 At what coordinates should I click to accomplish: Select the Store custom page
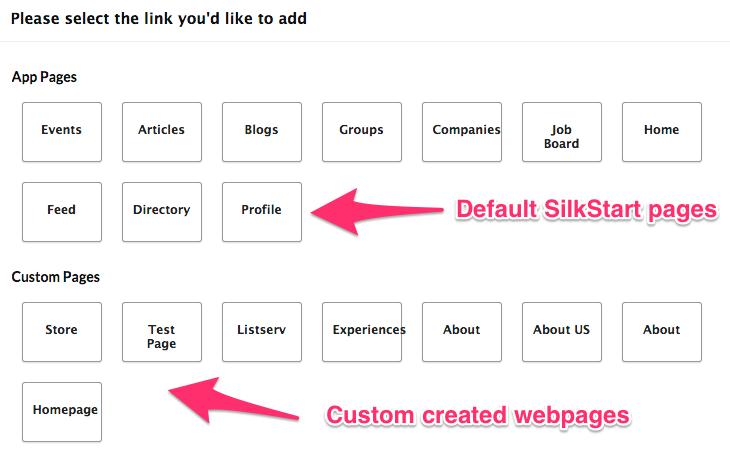click(62, 331)
